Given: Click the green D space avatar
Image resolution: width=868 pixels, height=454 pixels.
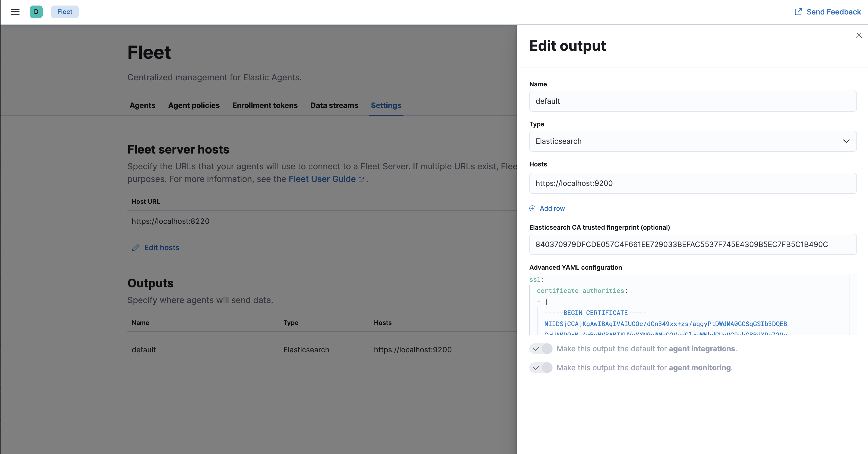Looking at the screenshot, I should tap(36, 12).
